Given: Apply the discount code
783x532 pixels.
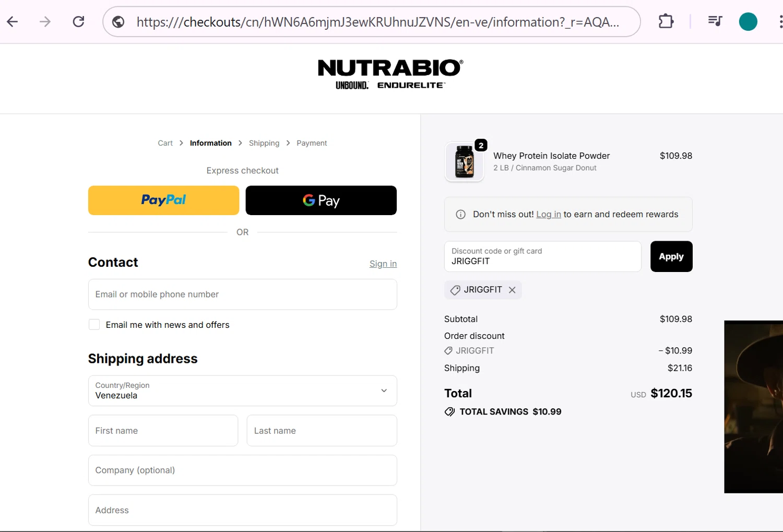Looking at the screenshot, I should pyautogui.click(x=671, y=256).
